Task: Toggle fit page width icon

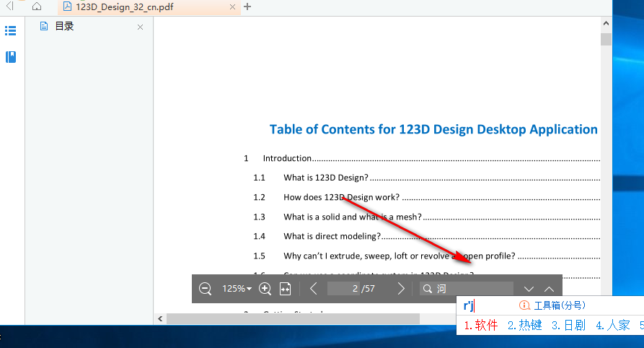Action: [285, 289]
